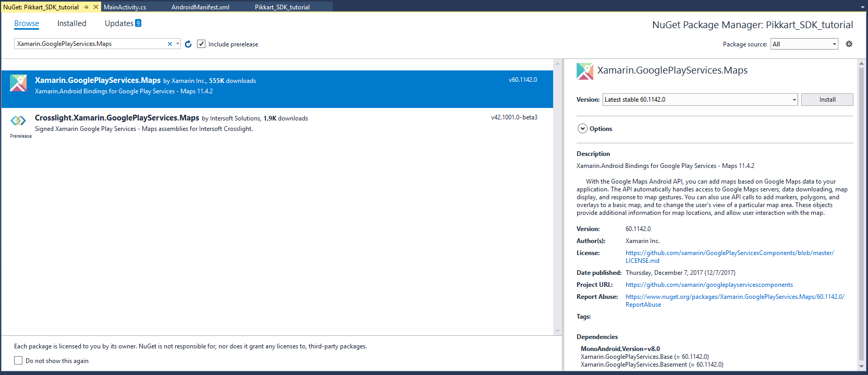Click the Updates count badge 9
868x375 pixels.
[138, 23]
